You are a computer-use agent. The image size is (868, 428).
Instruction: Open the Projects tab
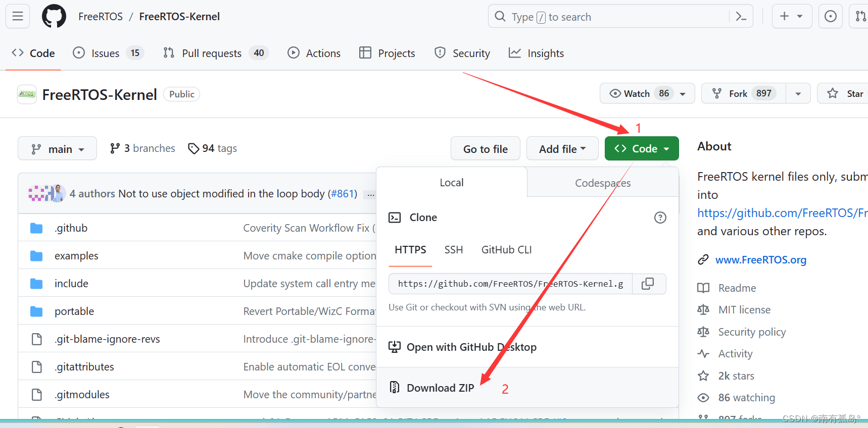tap(387, 53)
